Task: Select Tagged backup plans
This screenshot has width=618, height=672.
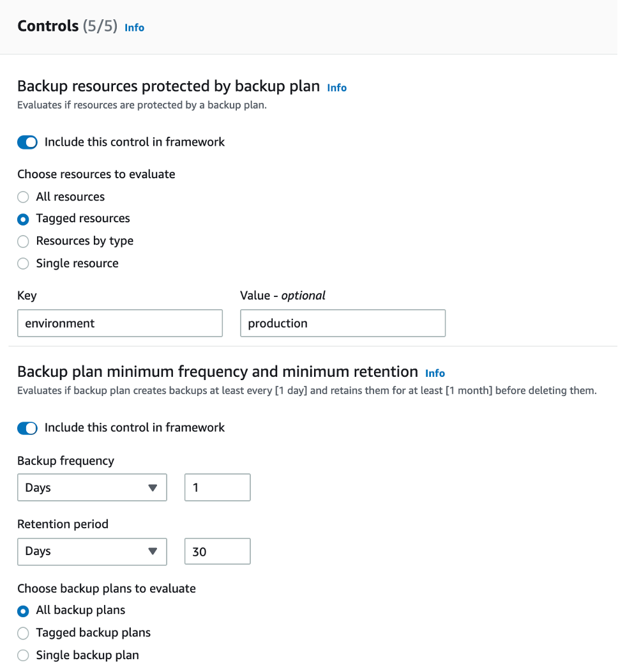Action: click(22, 633)
